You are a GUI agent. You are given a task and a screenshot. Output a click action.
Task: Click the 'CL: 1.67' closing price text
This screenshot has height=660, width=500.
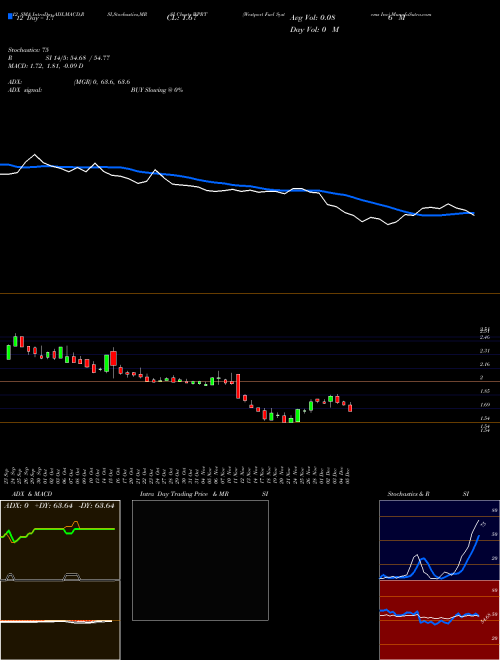(x=182, y=18)
